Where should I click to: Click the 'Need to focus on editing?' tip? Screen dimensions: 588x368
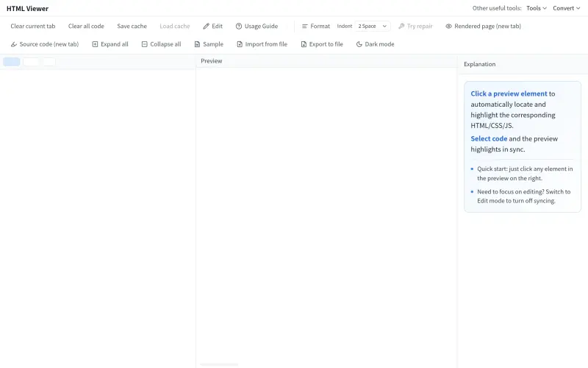pos(524,196)
